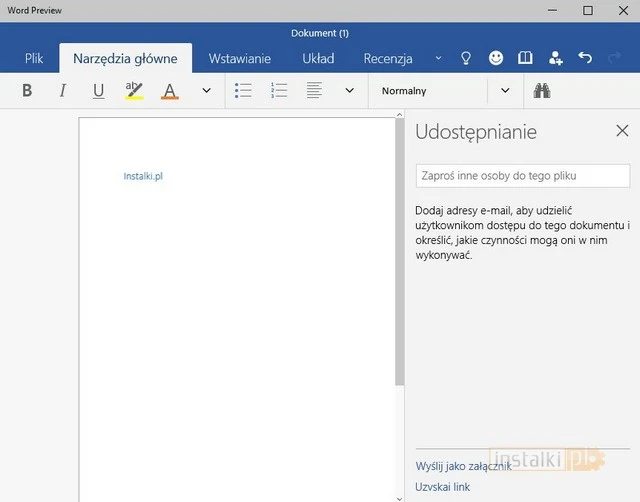The image size is (640, 502).
Task: Toggle Bold formatting
Action: click(27, 90)
